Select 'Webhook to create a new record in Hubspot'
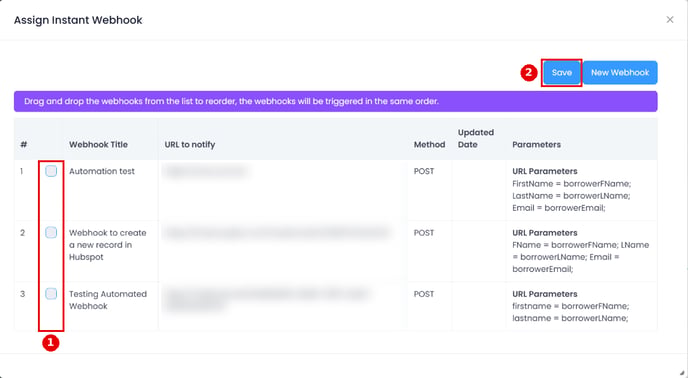 point(108,245)
